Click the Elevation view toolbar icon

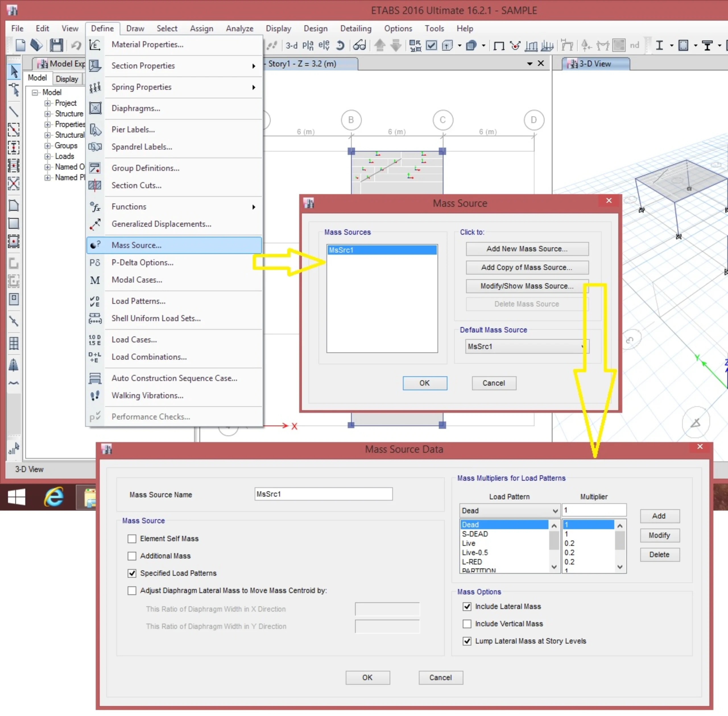click(324, 45)
